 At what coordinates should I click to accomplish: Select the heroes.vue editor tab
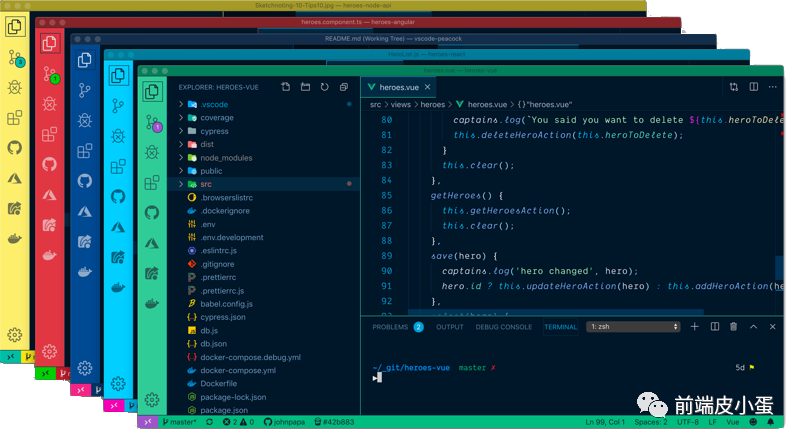click(x=399, y=87)
